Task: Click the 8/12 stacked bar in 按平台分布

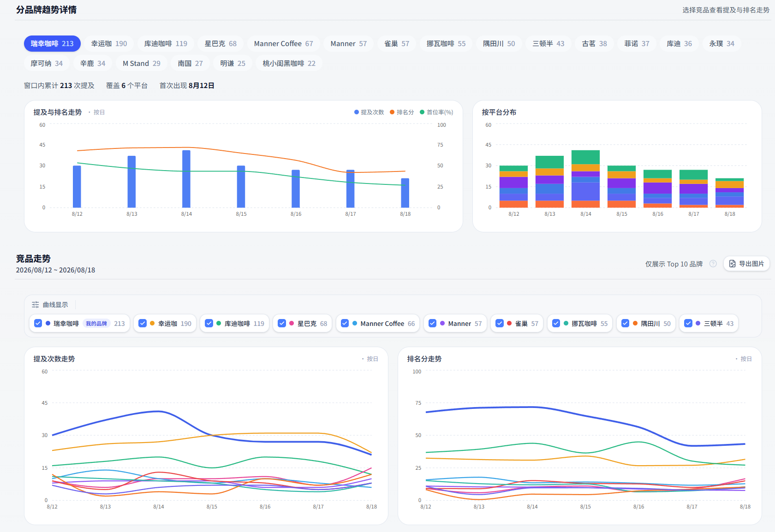Action: (513, 187)
